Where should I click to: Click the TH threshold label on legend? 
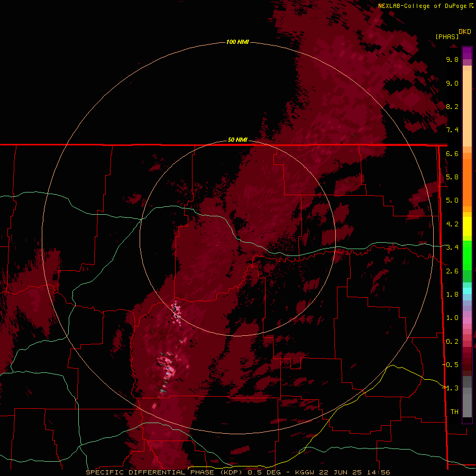(x=454, y=412)
